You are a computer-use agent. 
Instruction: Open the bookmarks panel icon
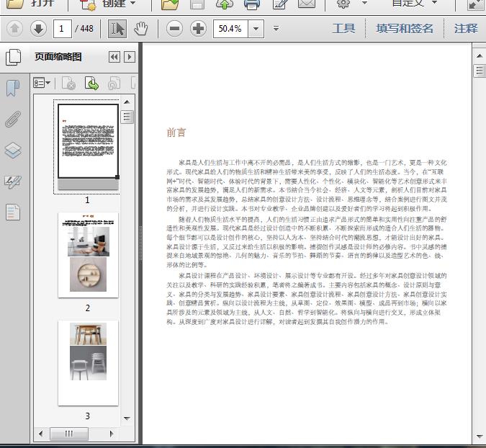click(x=13, y=89)
